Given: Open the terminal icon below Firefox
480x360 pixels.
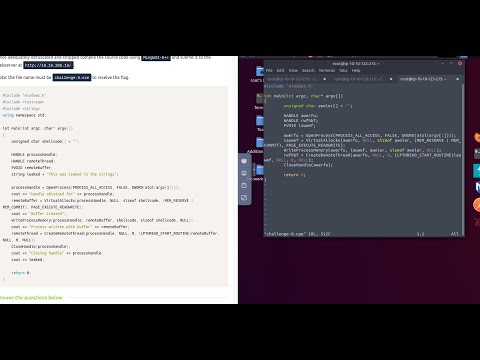Looking at the screenshot, I should point(477,153).
